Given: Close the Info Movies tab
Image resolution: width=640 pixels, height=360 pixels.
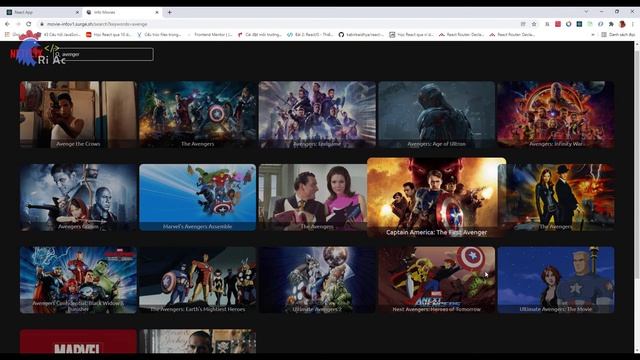Looking at the screenshot, I should [157, 12].
